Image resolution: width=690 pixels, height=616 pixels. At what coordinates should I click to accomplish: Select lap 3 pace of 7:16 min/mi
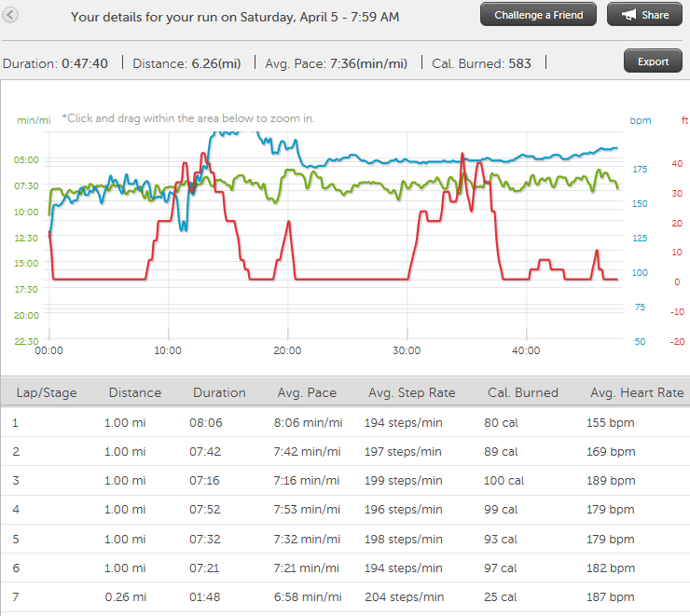pyautogui.click(x=310, y=481)
